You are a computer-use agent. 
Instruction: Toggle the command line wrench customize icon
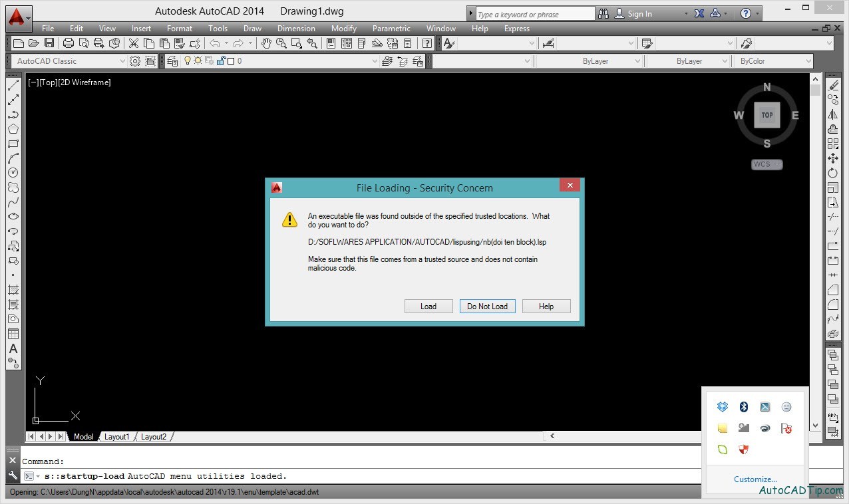point(13,475)
